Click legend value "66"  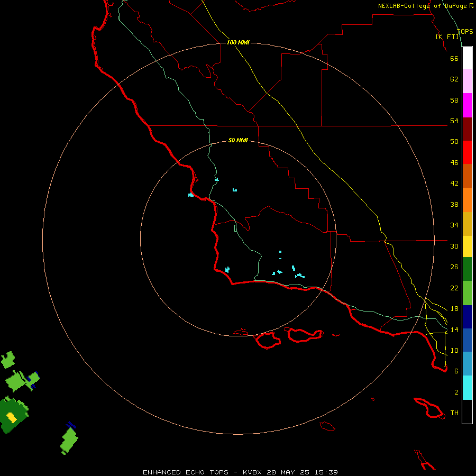point(454,58)
